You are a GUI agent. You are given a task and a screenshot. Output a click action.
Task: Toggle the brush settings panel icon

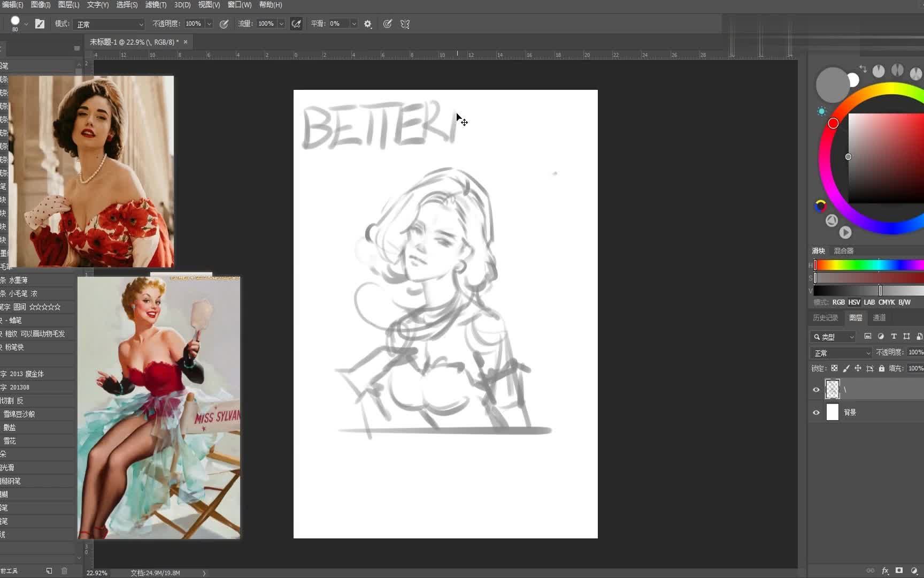click(x=40, y=24)
